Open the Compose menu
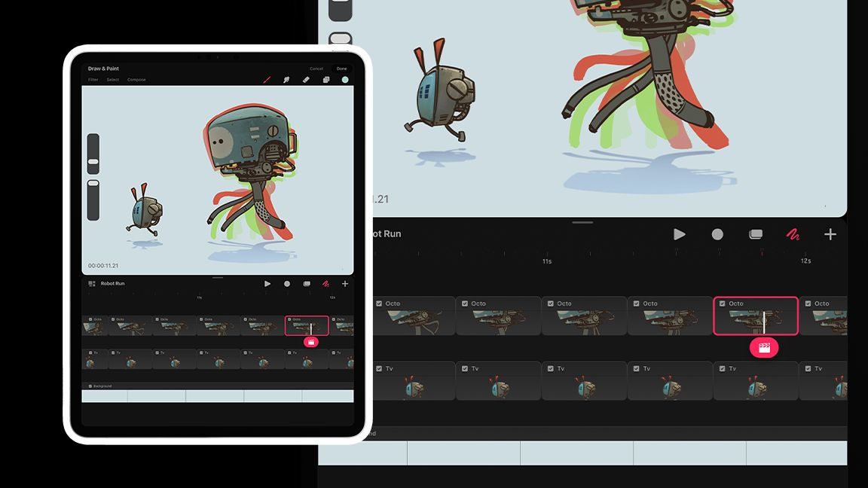This screenshot has width=868, height=488. [136, 79]
